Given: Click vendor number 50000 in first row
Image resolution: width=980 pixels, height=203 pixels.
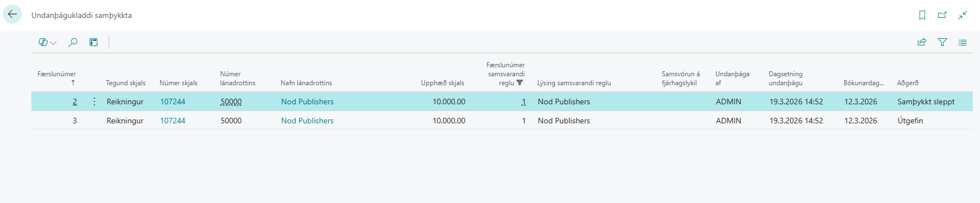Looking at the screenshot, I should click(x=231, y=101).
